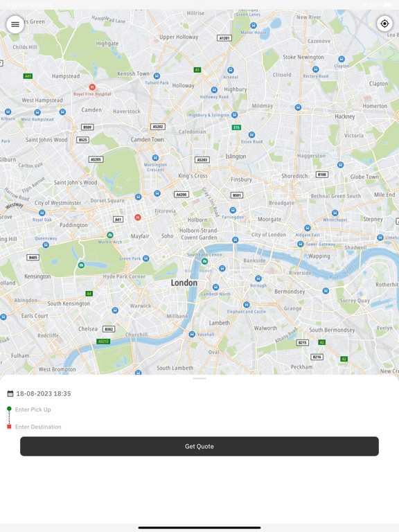Tap the Tufnell Park station icon

coord(157,76)
